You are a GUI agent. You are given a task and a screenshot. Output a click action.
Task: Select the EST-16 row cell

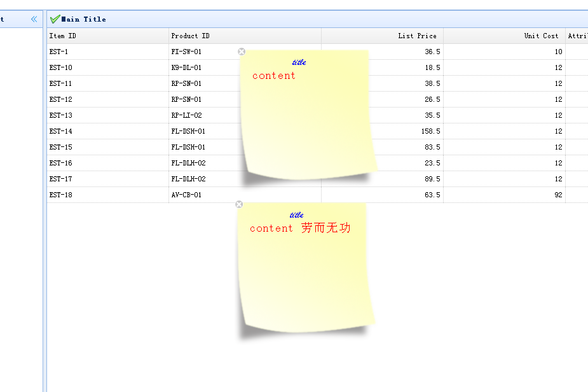(107, 163)
